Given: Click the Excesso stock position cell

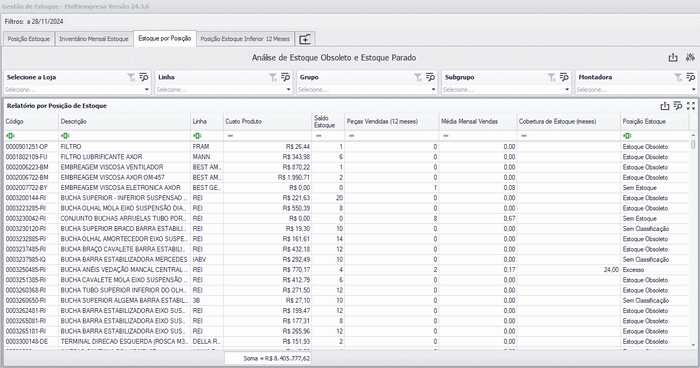Looking at the screenshot, I should [x=654, y=270].
